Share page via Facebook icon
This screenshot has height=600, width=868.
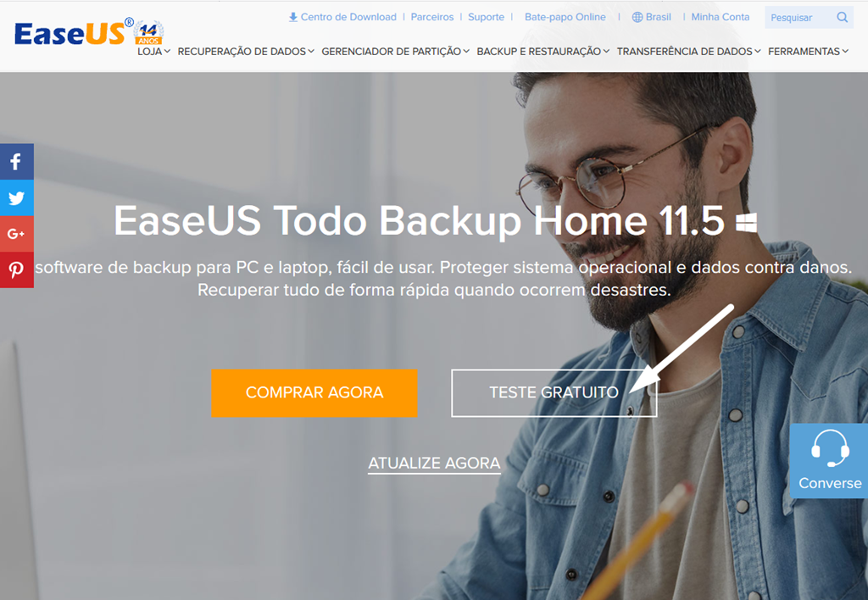[16, 162]
